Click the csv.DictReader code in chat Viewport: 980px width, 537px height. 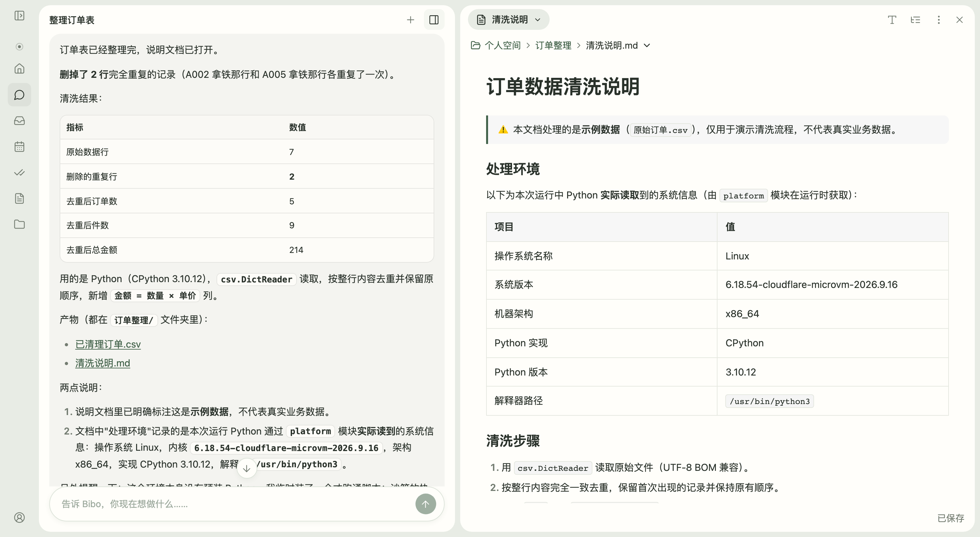click(x=256, y=279)
